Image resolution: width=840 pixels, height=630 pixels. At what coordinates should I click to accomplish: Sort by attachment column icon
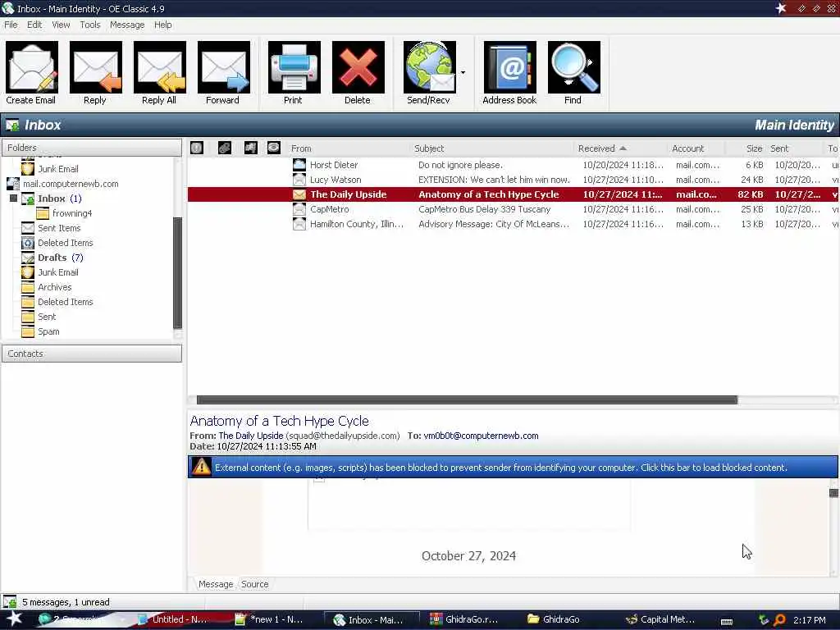[225, 148]
